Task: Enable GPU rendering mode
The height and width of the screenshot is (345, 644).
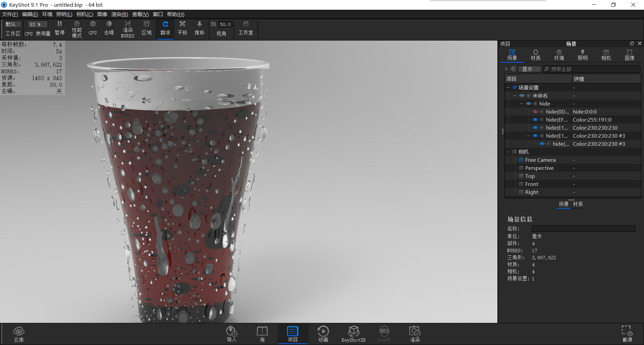Action: (x=92, y=29)
